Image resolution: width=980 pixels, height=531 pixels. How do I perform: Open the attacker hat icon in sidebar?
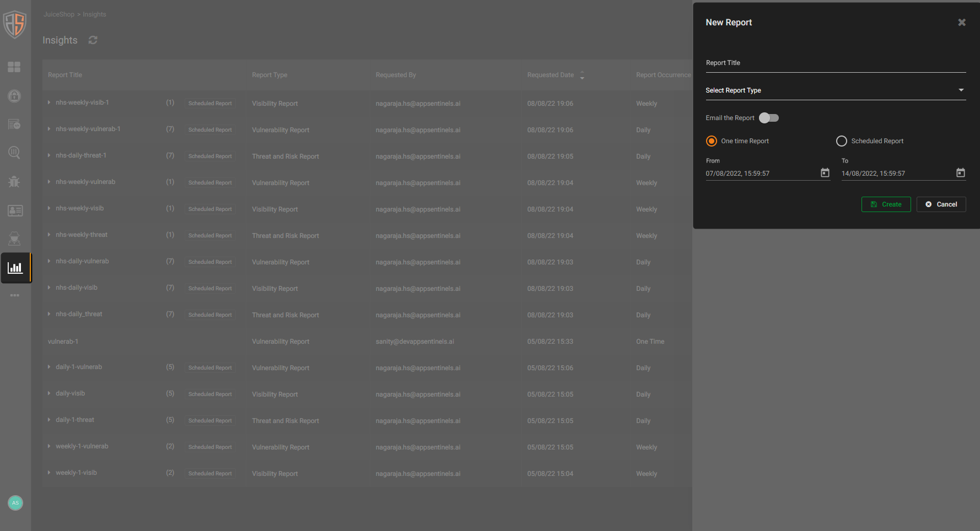tap(14, 239)
